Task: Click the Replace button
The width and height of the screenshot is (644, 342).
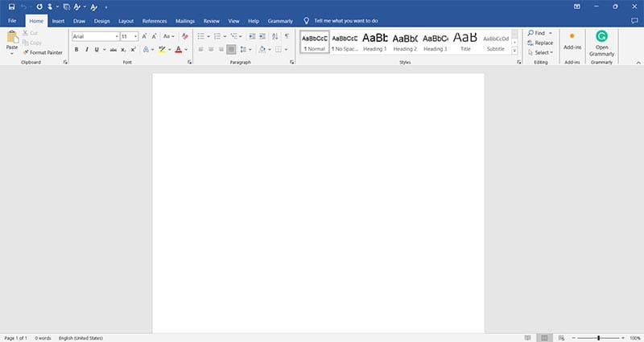Action: [540, 43]
